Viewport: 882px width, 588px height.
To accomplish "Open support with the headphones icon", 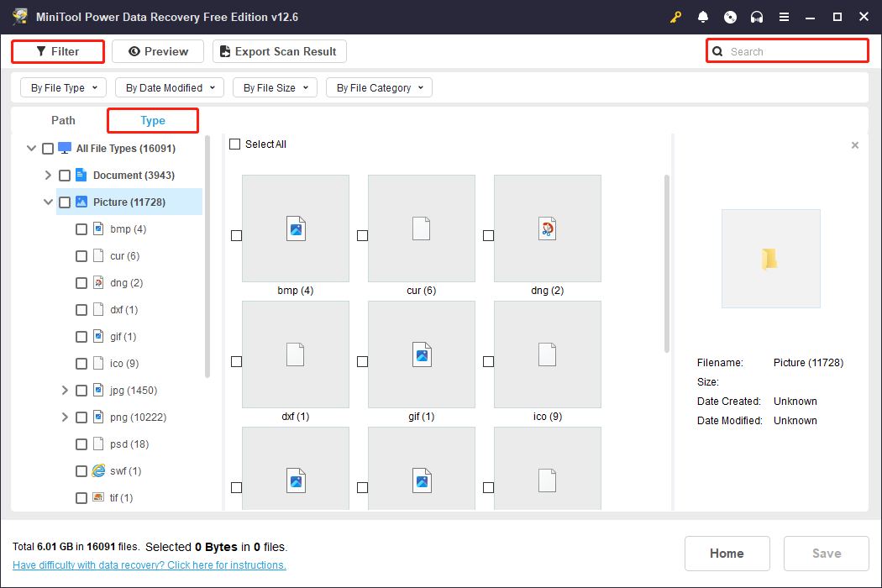I will coord(757,16).
